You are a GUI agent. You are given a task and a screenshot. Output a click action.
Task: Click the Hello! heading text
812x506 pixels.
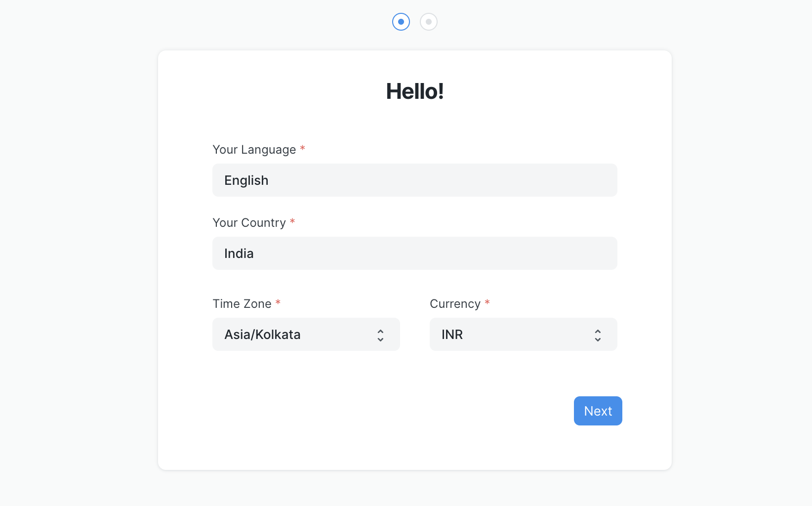click(415, 91)
